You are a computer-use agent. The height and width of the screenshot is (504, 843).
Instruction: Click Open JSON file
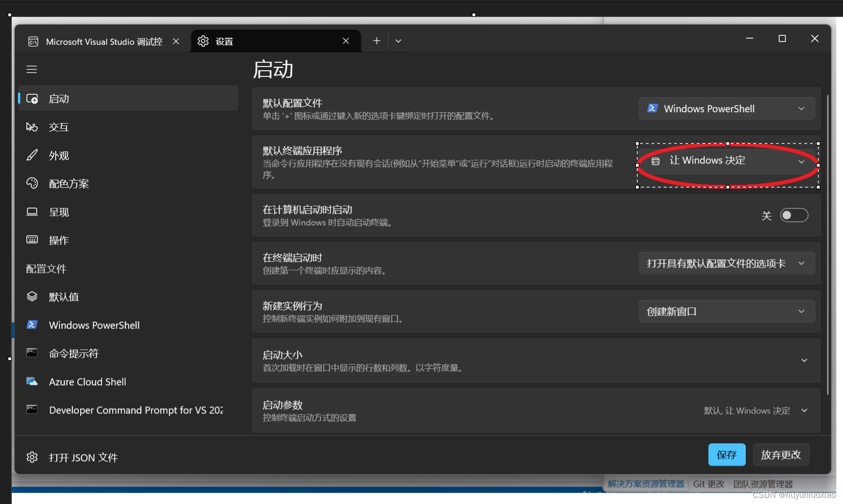128,457
